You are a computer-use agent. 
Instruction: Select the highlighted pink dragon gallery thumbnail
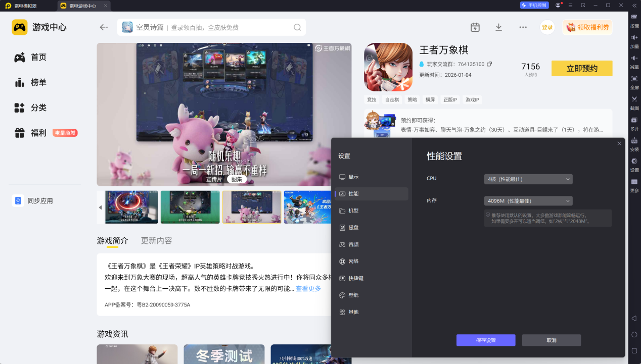coord(252,207)
